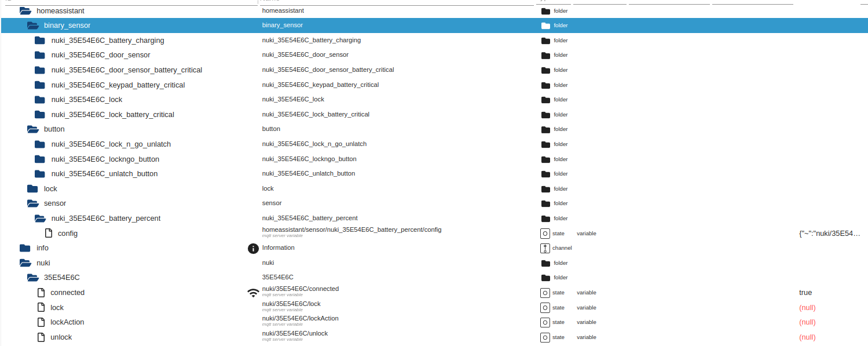Click the channel type icon in info row
The height and width of the screenshot is (346, 868).
[x=544, y=248]
